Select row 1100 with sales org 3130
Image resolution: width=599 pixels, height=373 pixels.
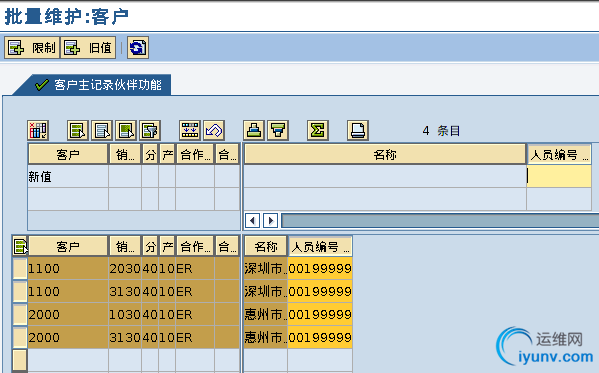pyautogui.click(x=20, y=292)
